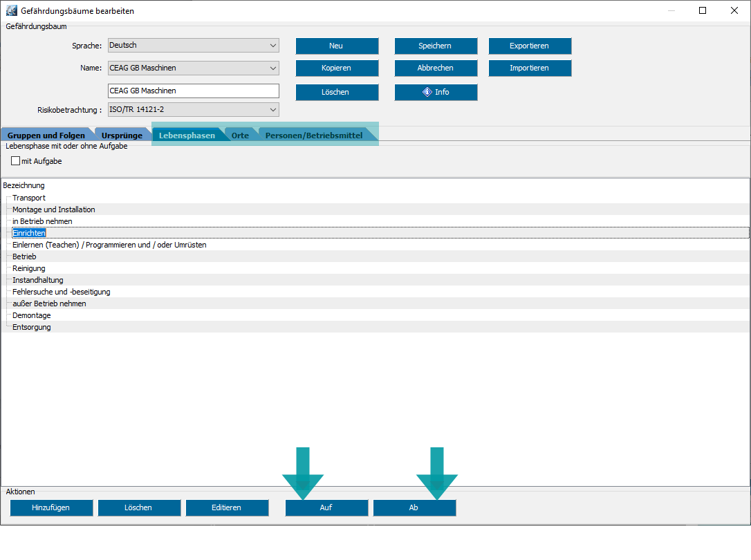Select the Instandhaltung tree entry
This screenshot has width=751, height=560.
click(x=38, y=280)
